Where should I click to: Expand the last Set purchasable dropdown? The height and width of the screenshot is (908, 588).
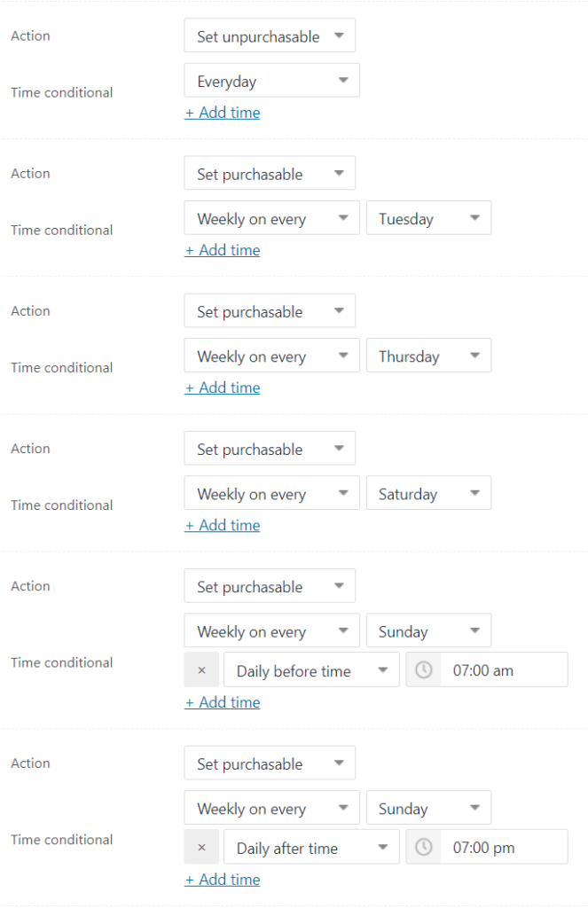[269, 763]
